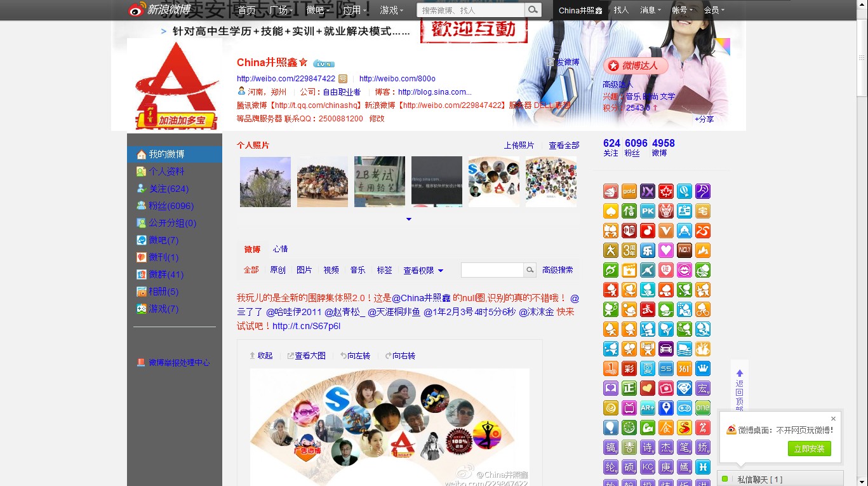Image resolution: width=868 pixels, height=486 pixels.
Task: Rotate image right with 向右转
Action: pyautogui.click(x=400, y=356)
